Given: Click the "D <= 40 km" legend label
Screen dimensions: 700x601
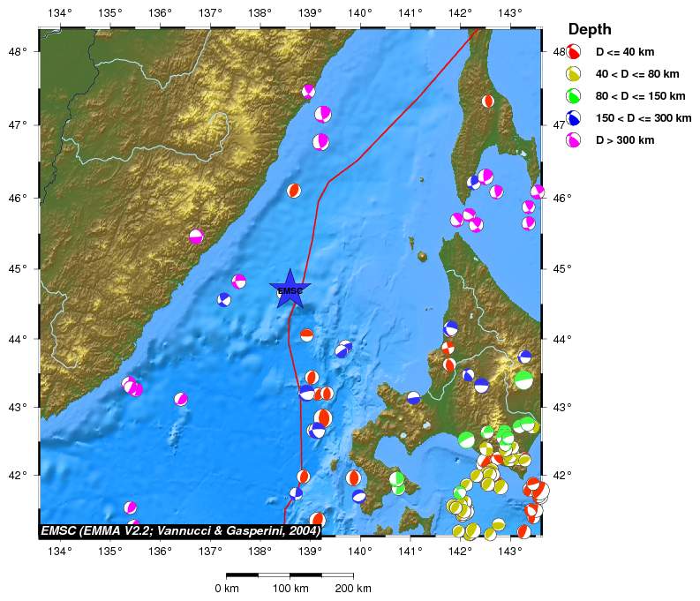Looking at the screenshot, I should coord(624,52).
